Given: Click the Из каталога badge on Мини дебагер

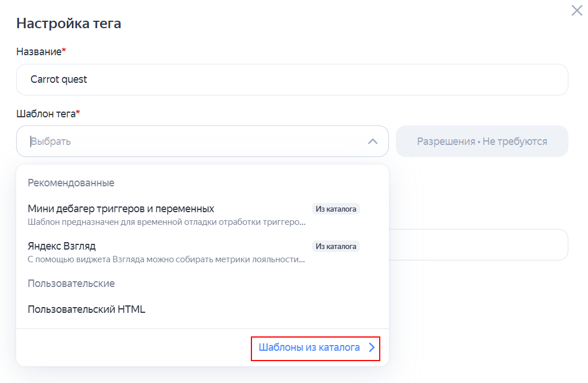Looking at the screenshot, I should [336, 209].
